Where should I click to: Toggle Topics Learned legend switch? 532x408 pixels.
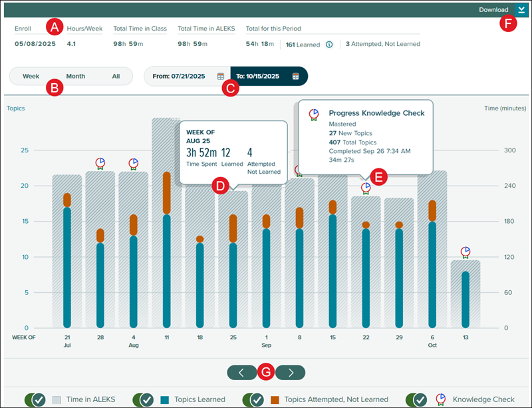click(x=144, y=399)
